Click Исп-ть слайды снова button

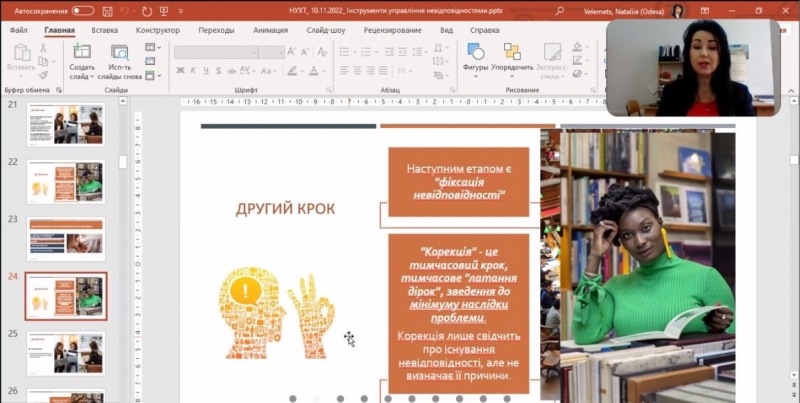click(x=120, y=62)
